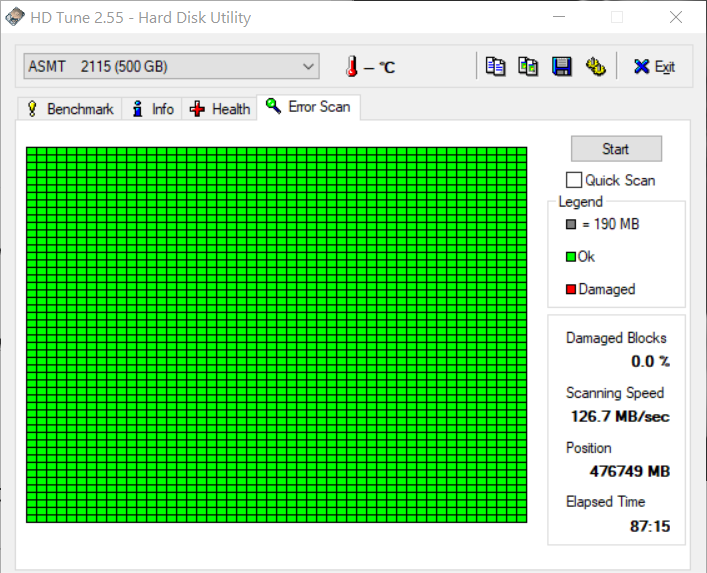Go to the Health tab

click(x=220, y=109)
